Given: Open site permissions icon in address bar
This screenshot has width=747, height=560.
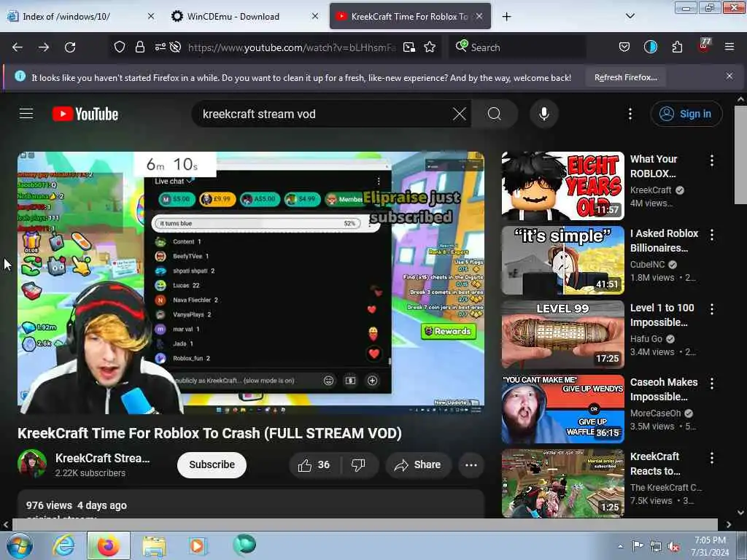Looking at the screenshot, I should (160, 47).
